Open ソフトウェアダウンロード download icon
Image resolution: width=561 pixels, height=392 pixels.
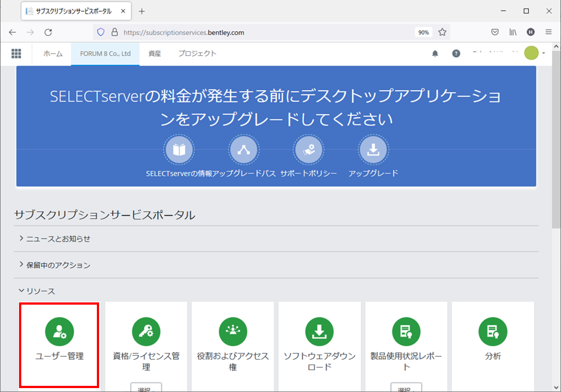pyautogui.click(x=320, y=332)
